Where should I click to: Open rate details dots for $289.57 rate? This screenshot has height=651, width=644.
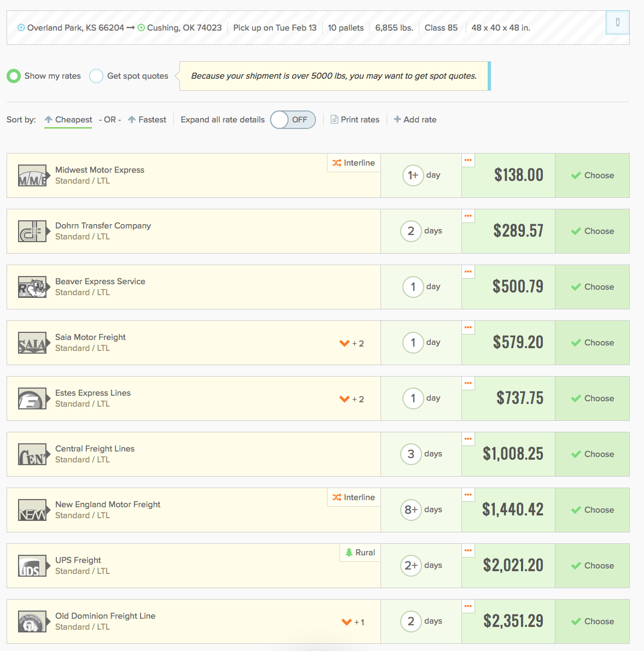coord(469,216)
